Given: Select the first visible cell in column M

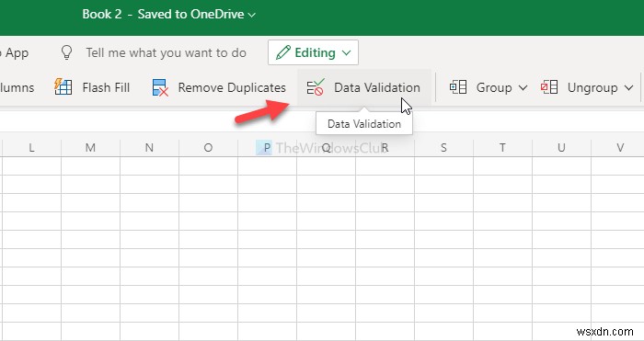Looking at the screenshot, I should point(90,166).
